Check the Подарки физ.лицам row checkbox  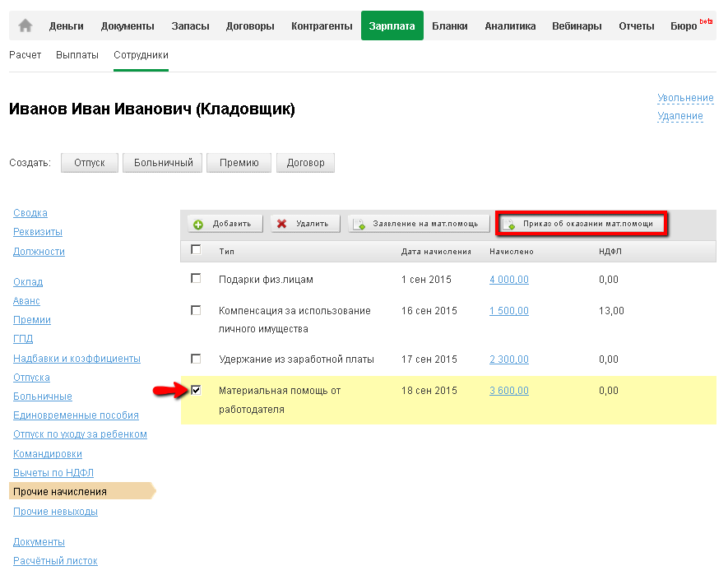pyautogui.click(x=196, y=279)
